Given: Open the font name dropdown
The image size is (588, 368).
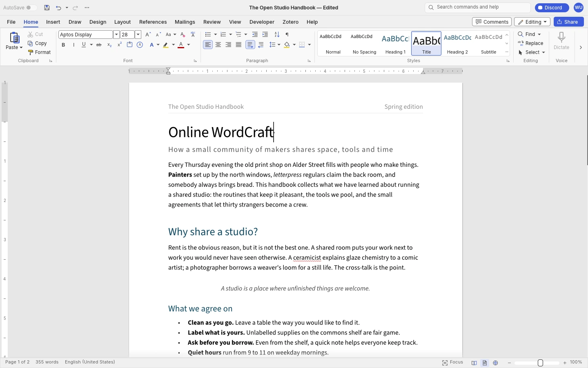Looking at the screenshot, I should [x=116, y=35].
